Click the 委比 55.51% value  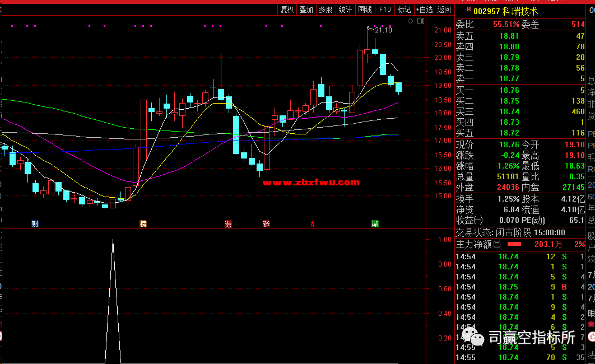(506, 24)
